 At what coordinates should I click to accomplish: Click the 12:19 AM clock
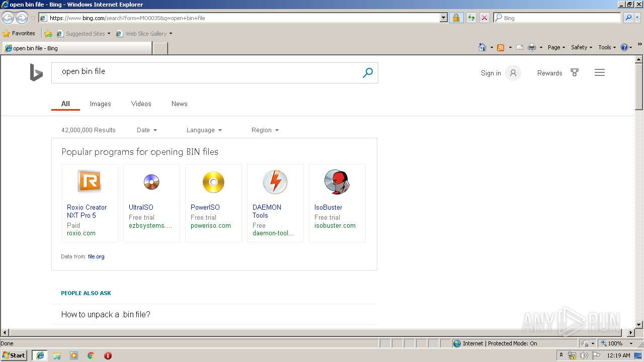618,355
